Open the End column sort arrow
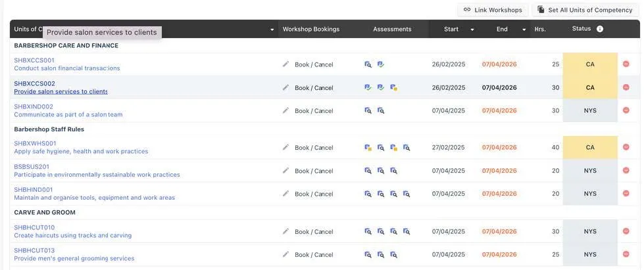The height and width of the screenshot is (270, 644). [524, 30]
